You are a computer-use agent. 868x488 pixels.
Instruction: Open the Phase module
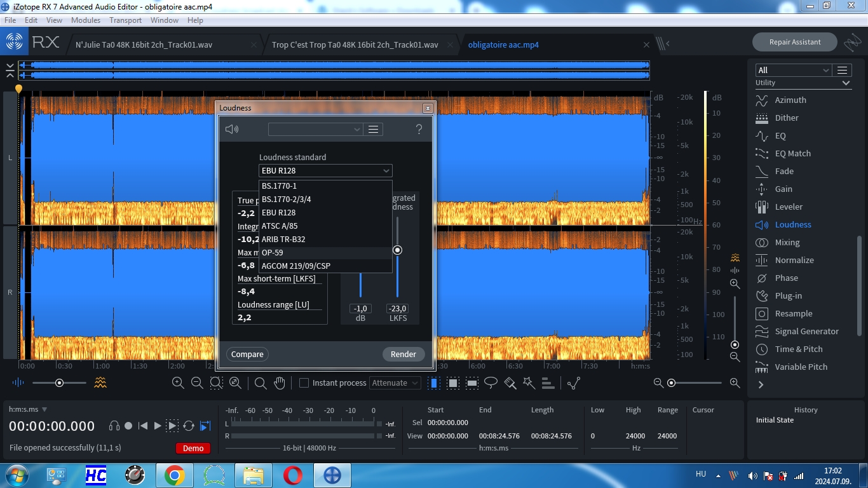coord(786,278)
